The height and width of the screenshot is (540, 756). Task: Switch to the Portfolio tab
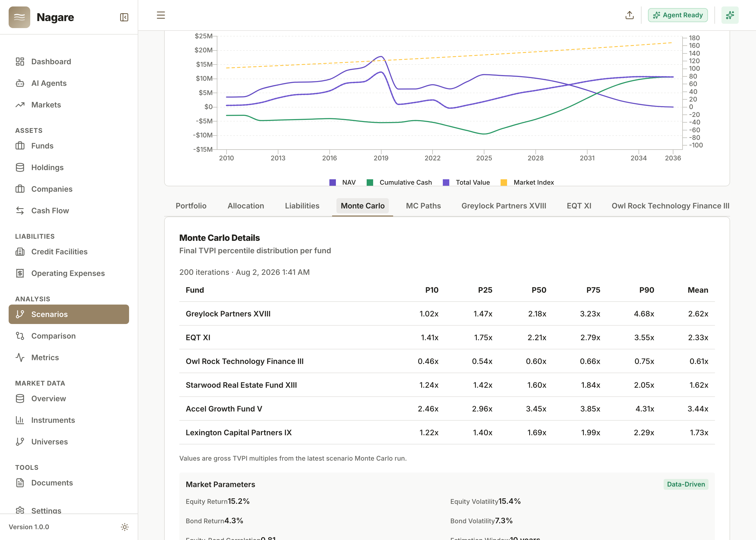tap(191, 206)
